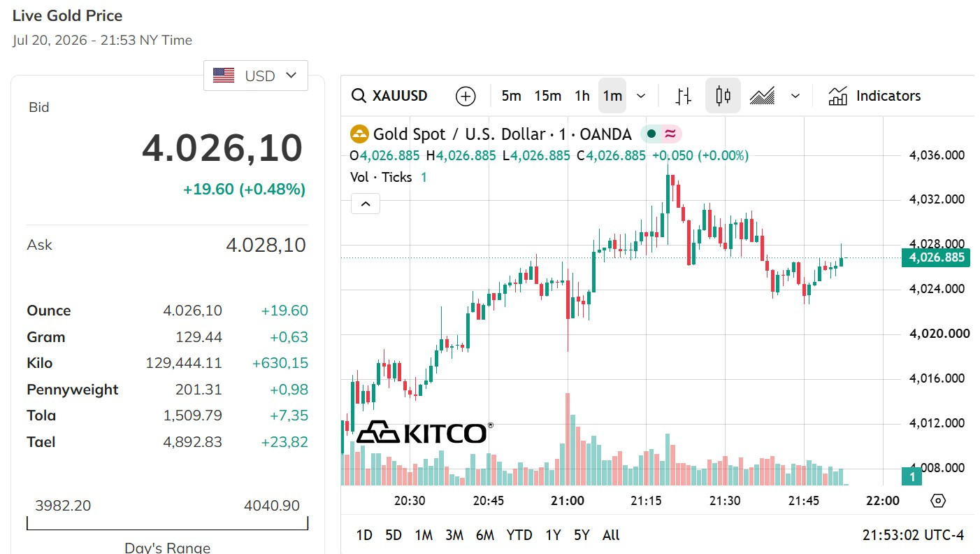980x554 pixels.
Task: Select the 1m interval button
Action: [612, 96]
